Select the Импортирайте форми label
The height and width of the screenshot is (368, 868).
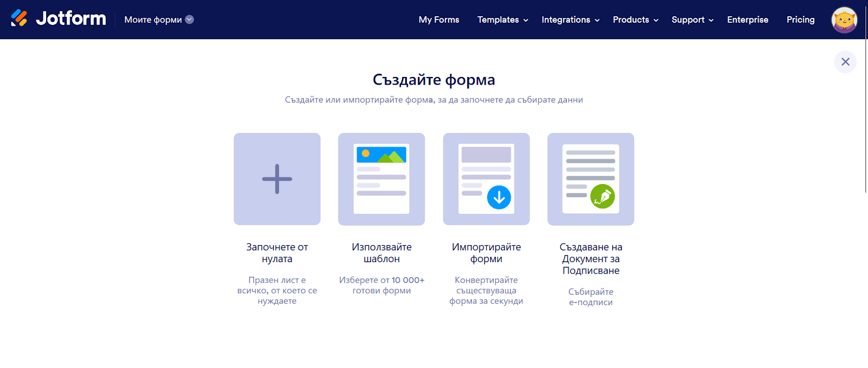pos(486,253)
